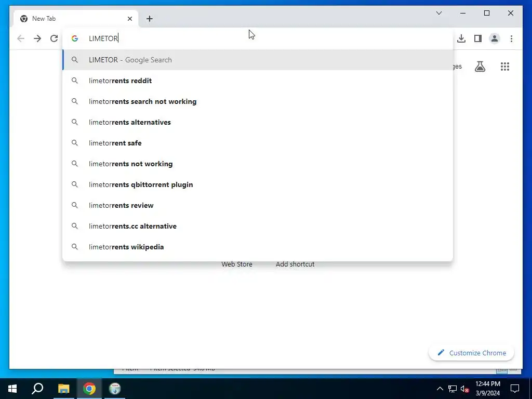Click the muted volume tray icon
This screenshot has height=399, width=532.
tap(465, 389)
